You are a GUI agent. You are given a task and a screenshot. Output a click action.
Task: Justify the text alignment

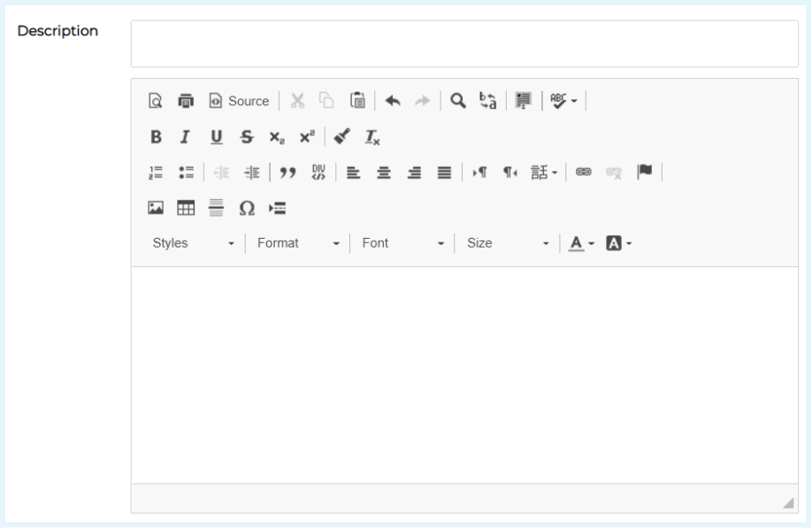444,172
